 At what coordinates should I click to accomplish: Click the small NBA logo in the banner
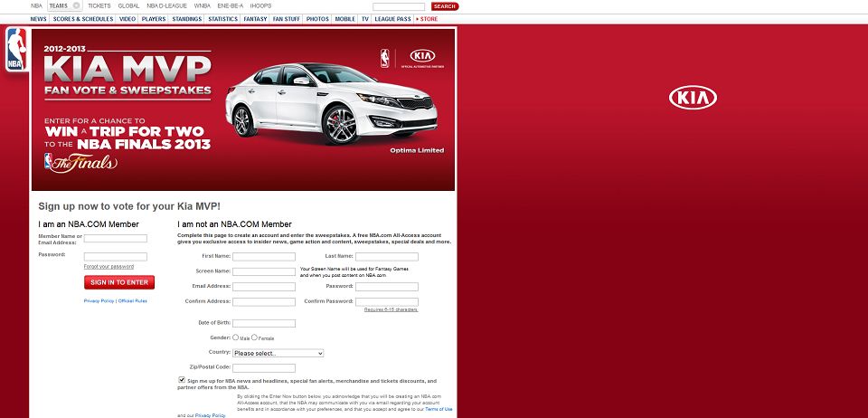pyautogui.click(x=385, y=58)
